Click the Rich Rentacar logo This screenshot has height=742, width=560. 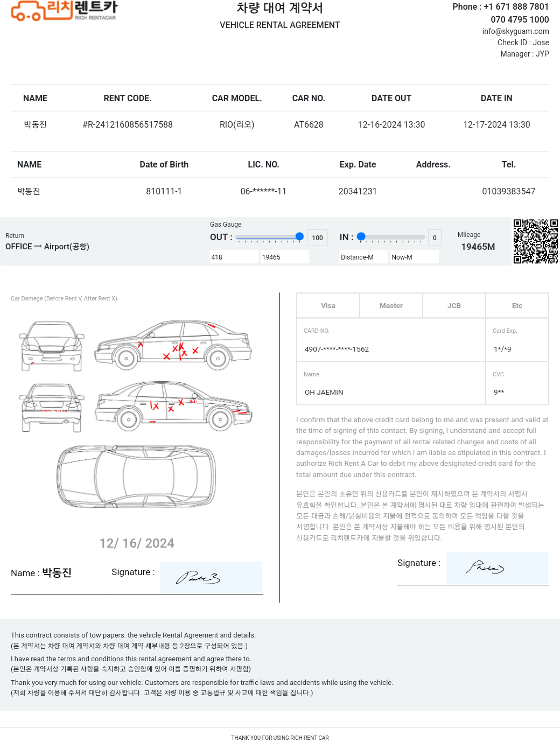pos(64,10)
